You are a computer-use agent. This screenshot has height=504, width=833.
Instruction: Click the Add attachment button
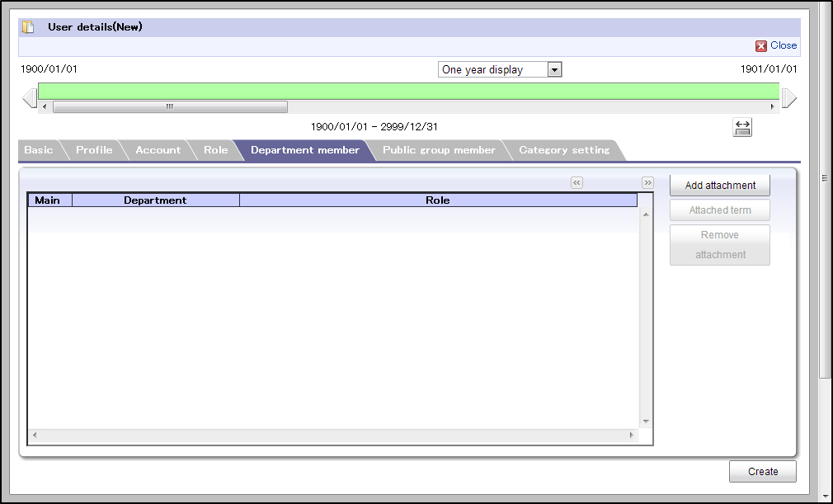720,186
